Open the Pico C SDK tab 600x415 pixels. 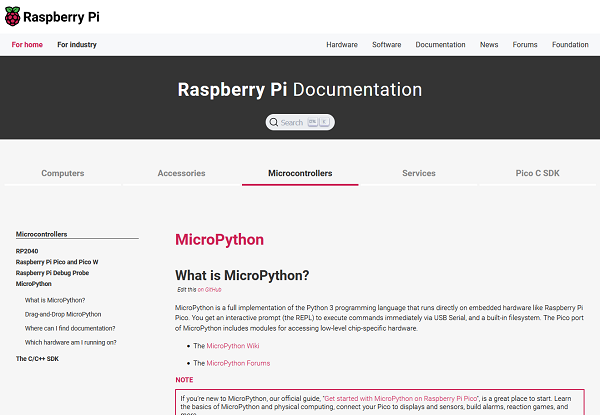click(537, 173)
